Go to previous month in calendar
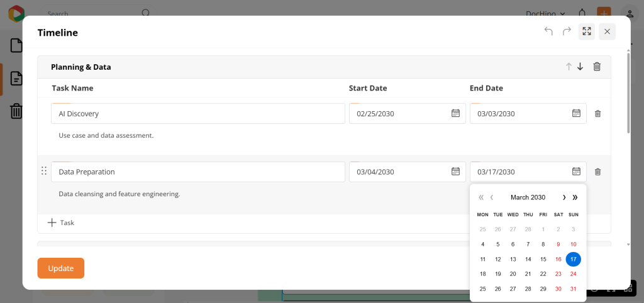Image resolution: width=644 pixels, height=303 pixels. [492, 197]
